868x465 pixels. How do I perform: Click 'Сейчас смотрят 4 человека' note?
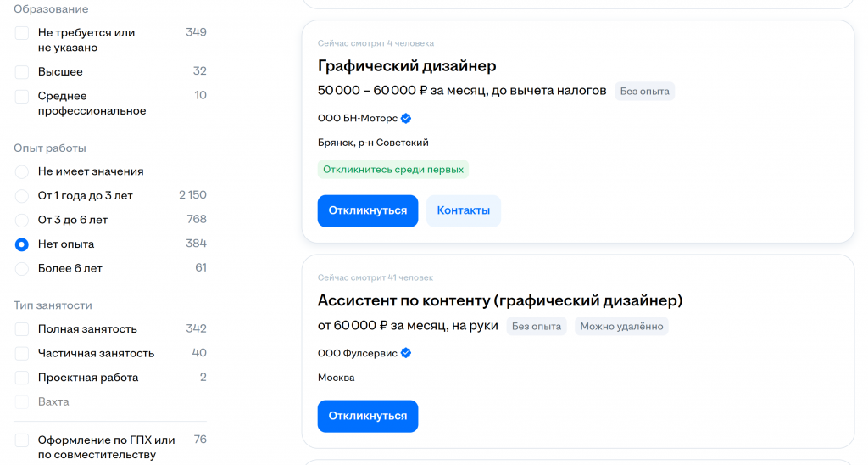point(376,43)
